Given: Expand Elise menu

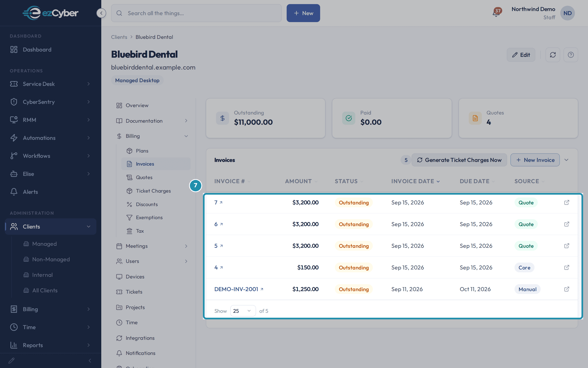Looking at the screenshot, I should point(51,174).
